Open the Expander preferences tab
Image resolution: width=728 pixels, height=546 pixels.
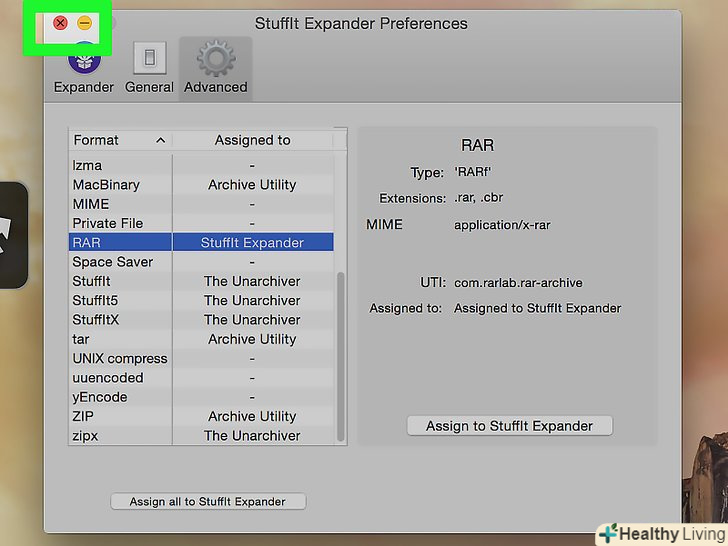click(84, 68)
